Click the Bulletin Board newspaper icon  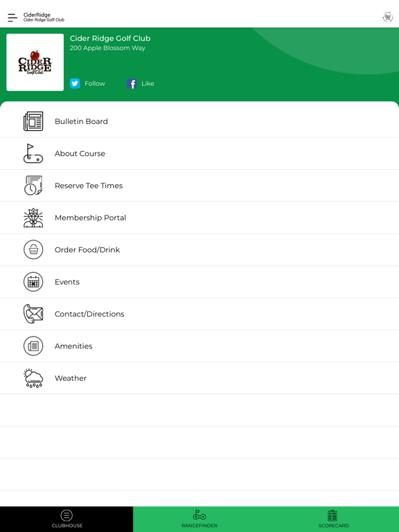(33, 121)
